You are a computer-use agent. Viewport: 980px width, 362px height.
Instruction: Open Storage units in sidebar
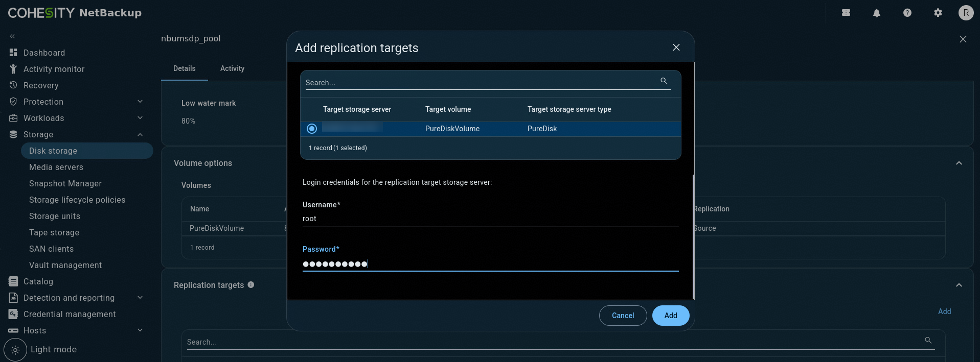pyautogui.click(x=55, y=216)
